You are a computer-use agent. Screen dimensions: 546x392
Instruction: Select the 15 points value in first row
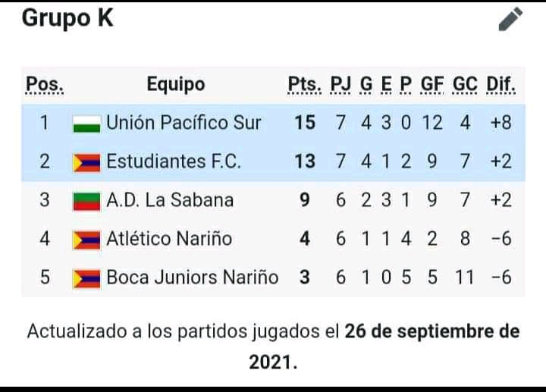pos(305,123)
